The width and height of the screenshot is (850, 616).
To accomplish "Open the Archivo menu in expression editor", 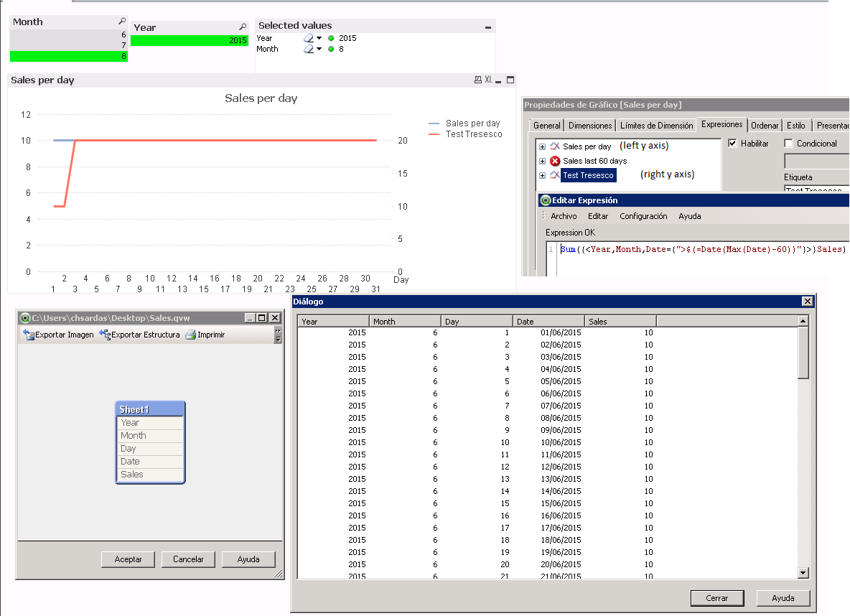I will [x=564, y=216].
